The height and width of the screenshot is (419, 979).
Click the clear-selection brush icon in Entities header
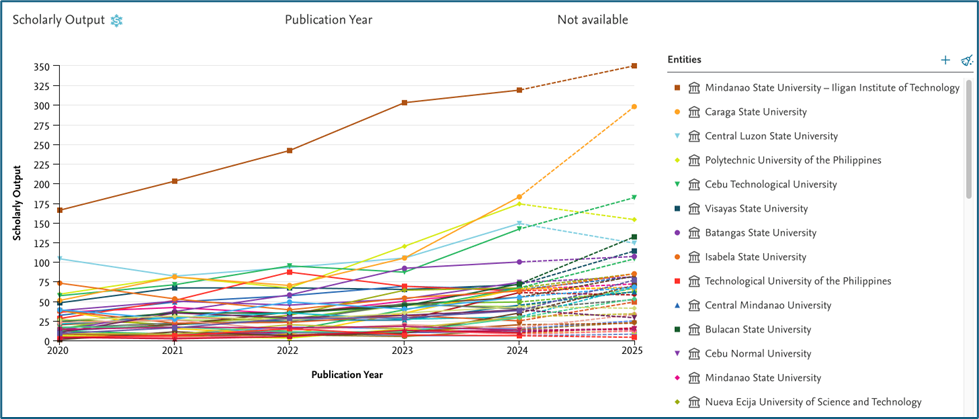point(966,61)
